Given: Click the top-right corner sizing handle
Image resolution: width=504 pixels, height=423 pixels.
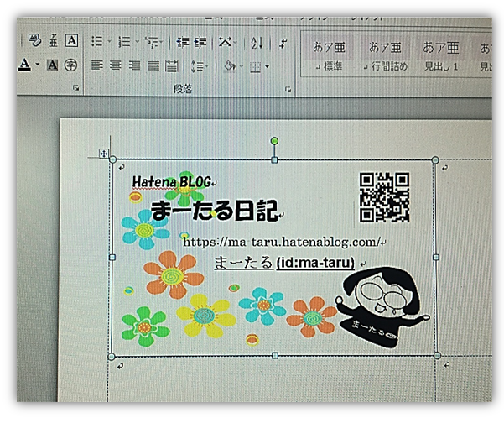Looking at the screenshot, I should tap(435, 160).
